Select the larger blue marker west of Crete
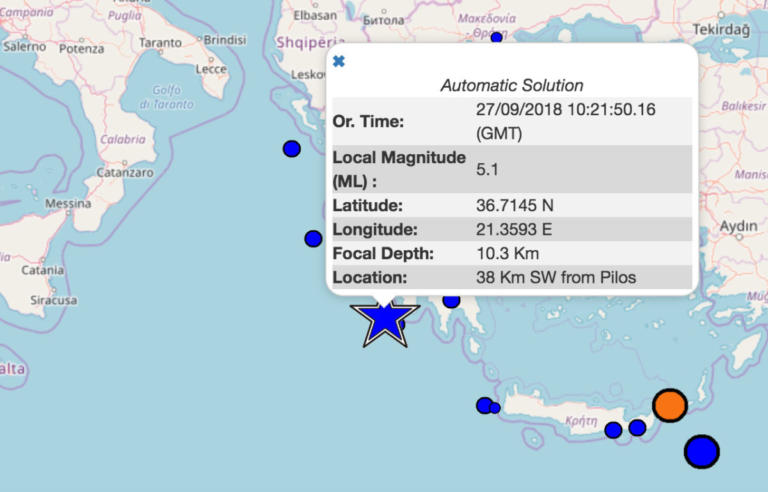This screenshot has height=492, width=768. (484, 405)
